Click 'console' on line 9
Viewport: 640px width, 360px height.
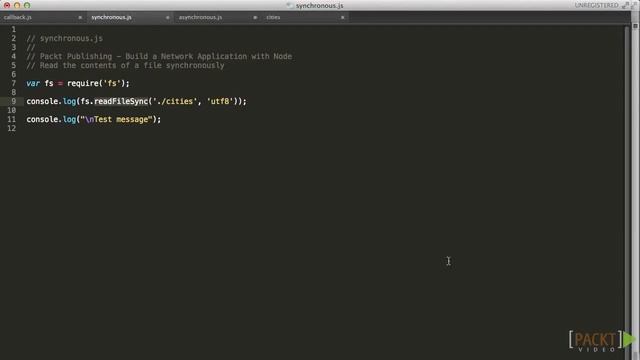(x=42, y=101)
